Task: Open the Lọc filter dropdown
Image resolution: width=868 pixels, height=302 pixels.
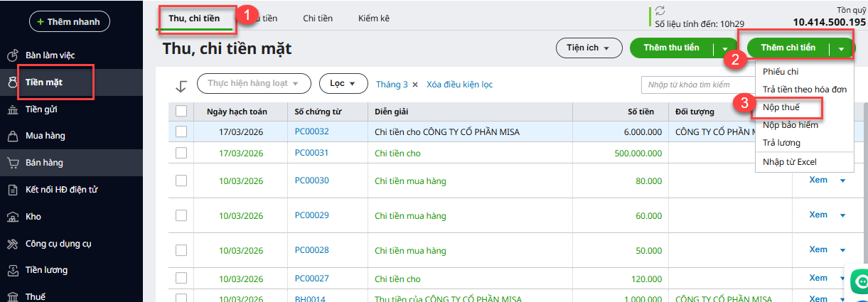Action: [343, 84]
